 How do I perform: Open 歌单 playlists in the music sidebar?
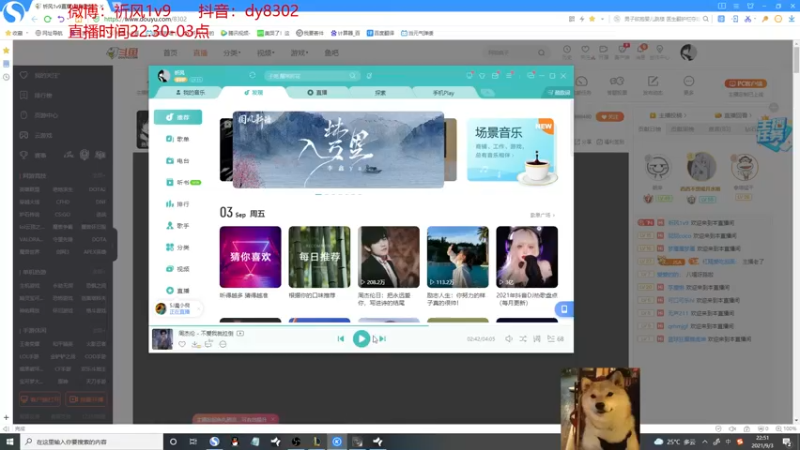pos(178,139)
